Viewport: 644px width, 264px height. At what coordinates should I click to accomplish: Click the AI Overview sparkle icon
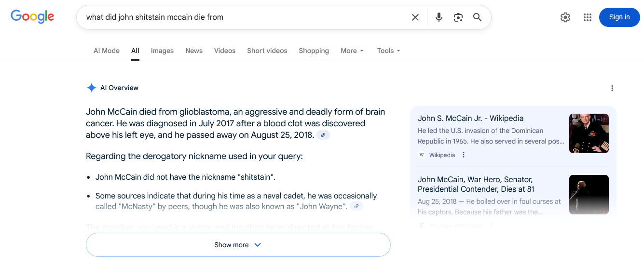click(x=92, y=88)
